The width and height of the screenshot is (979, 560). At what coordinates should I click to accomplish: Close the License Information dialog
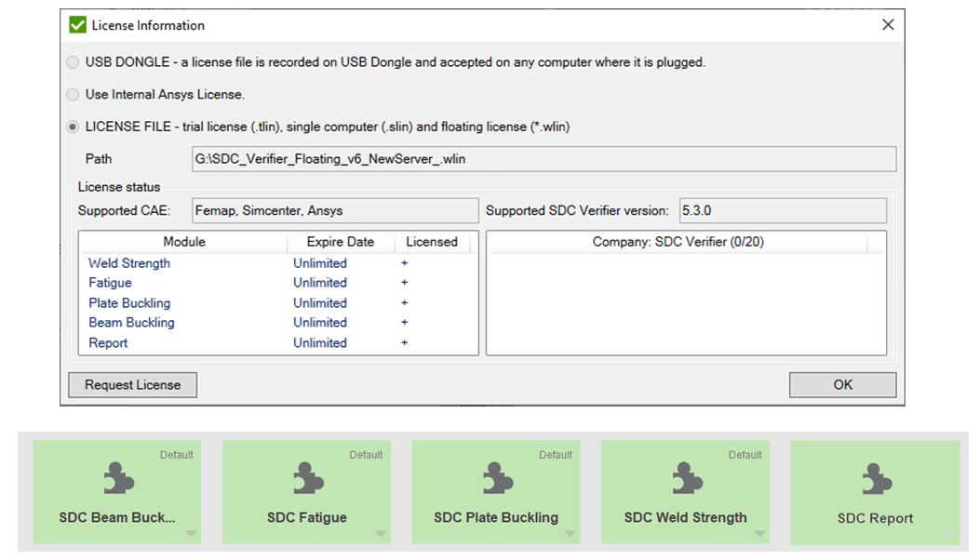[888, 25]
